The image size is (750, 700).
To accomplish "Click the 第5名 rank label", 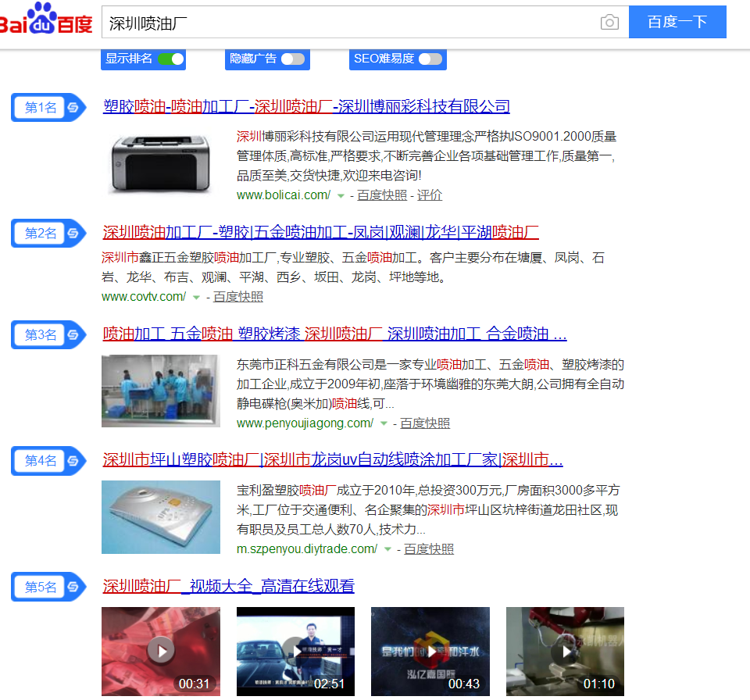I will 41,586.
